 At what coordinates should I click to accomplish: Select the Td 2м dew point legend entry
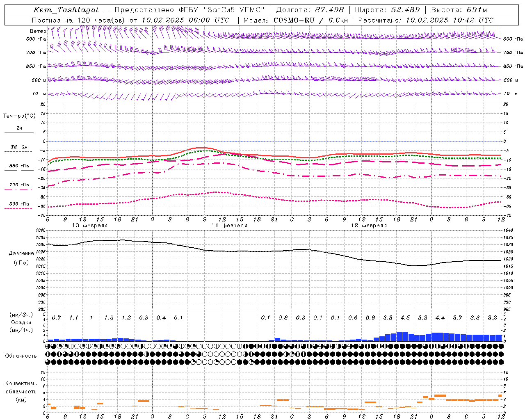pos(19,147)
